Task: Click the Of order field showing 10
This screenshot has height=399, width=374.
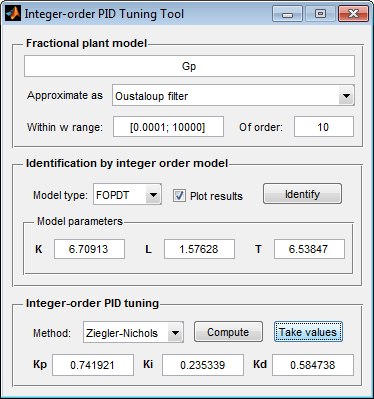Action: tap(324, 127)
